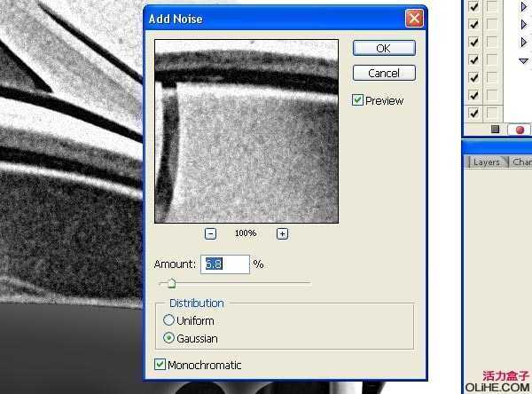Viewport: 532px width, 394px height.
Task: Zoom out the noise preview with minus button
Action: 211,233
